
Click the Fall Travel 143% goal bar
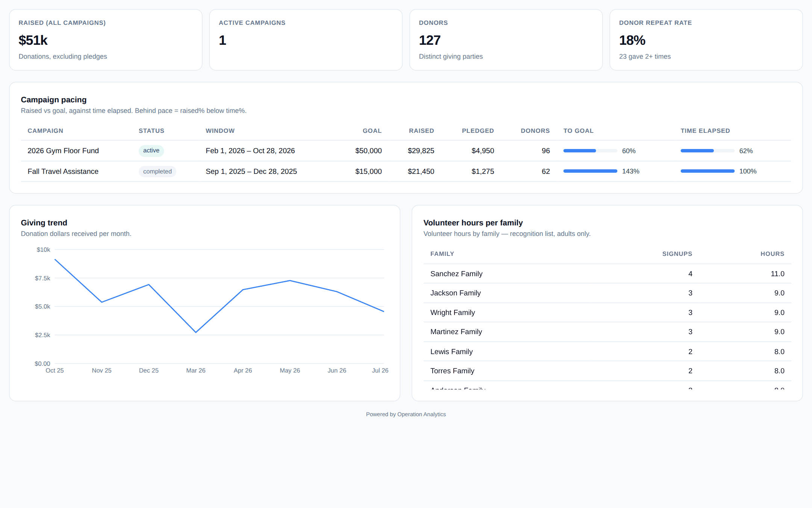[x=590, y=171]
